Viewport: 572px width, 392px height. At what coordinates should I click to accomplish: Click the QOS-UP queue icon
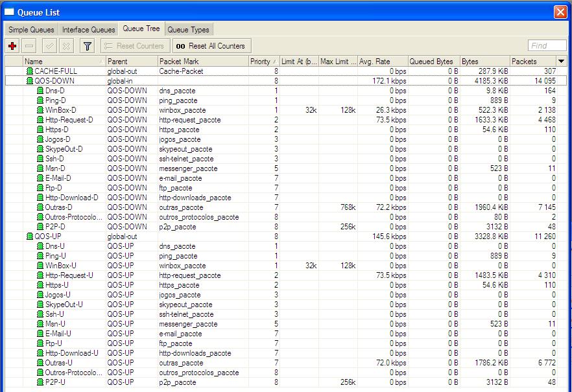click(x=30, y=236)
